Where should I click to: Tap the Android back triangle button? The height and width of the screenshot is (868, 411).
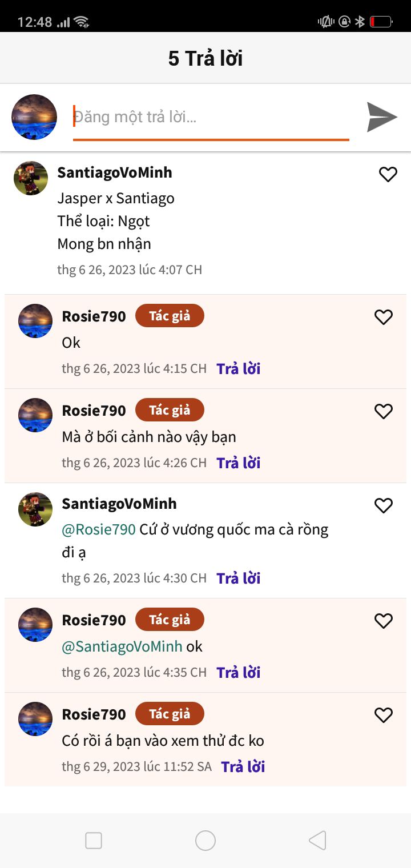click(x=317, y=841)
